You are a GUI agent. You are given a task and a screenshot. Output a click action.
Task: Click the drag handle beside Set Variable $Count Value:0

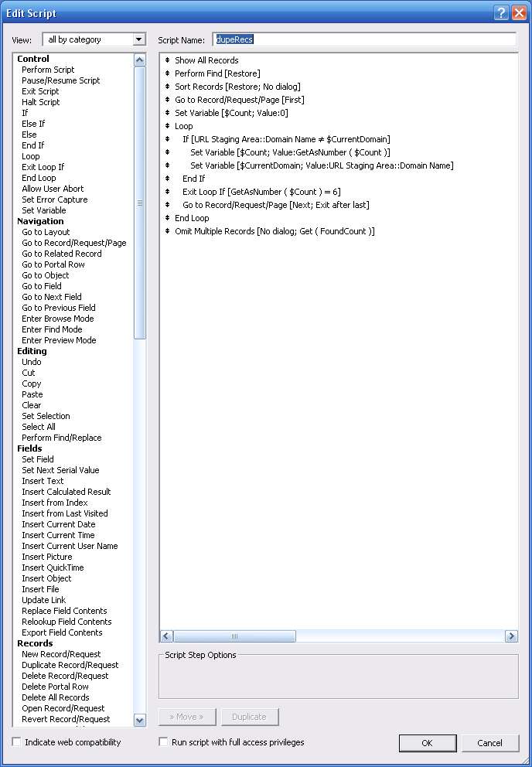[x=167, y=113]
